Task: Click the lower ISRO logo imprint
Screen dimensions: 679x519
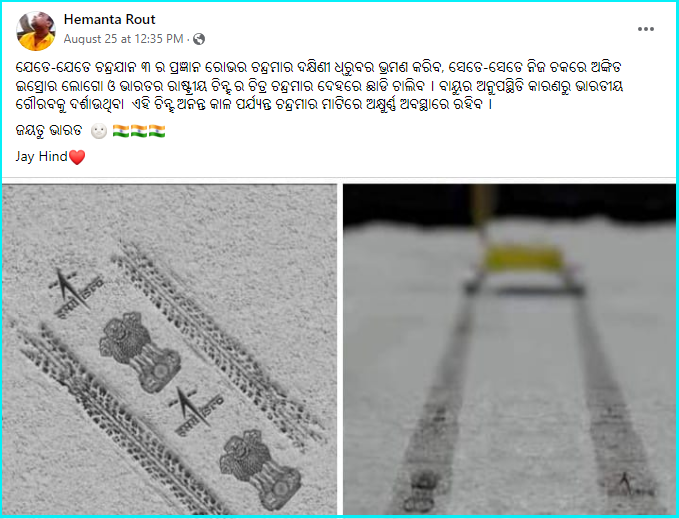Action: point(196,411)
